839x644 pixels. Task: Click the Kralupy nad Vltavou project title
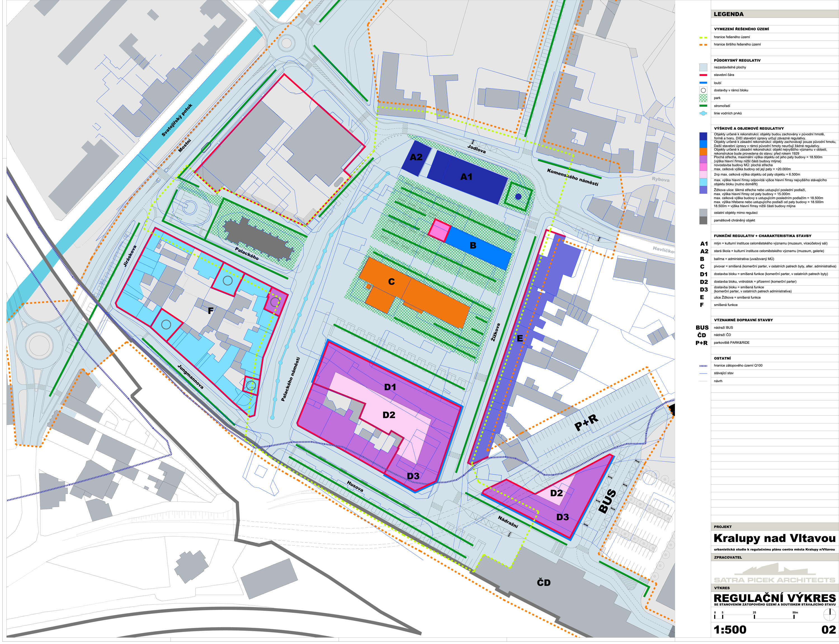click(774, 539)
